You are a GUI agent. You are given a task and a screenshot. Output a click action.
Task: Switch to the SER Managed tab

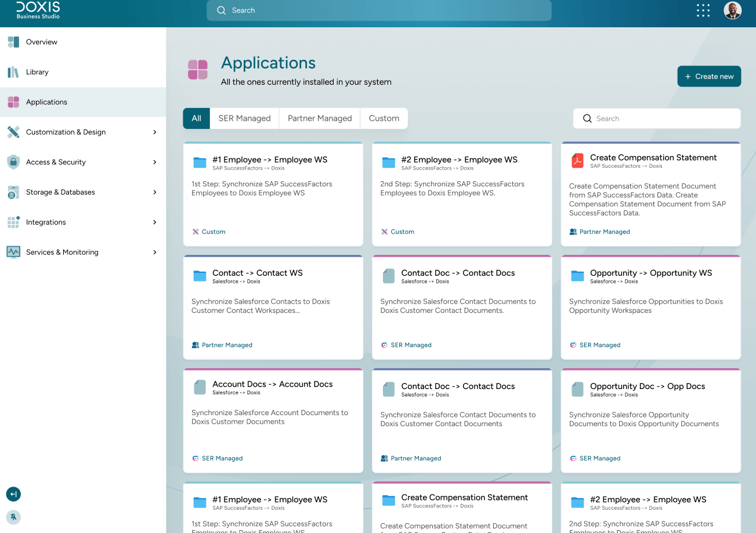pyautogui.click(x=244, y=118)
